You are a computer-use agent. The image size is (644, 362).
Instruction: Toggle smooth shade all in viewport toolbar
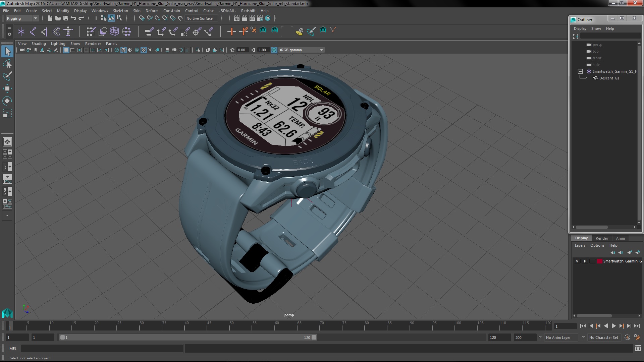pyautogui.click(x=123, y=50)
